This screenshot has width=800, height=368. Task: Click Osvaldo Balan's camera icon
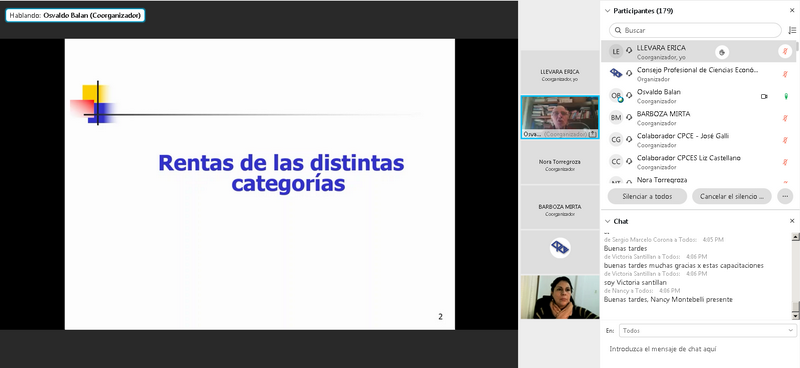click(764, 96)
